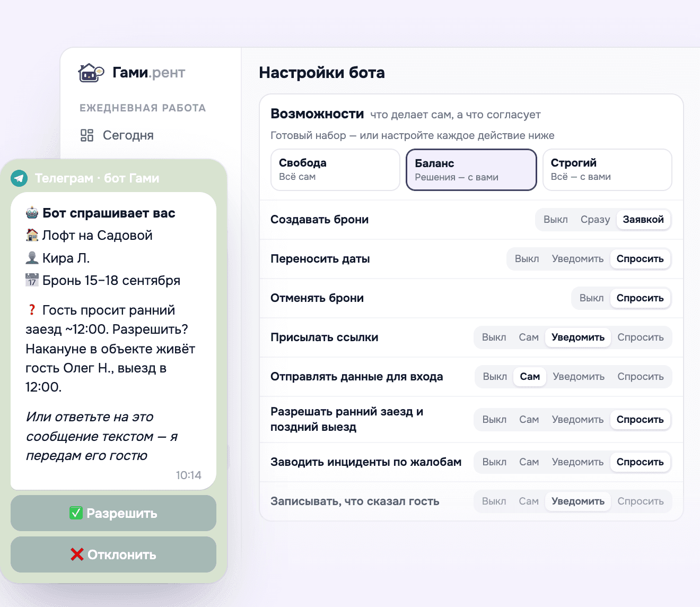Set Записывать, что сказал гость to Сам
Viewport: 700px width, 607px height.
(529, 501)
